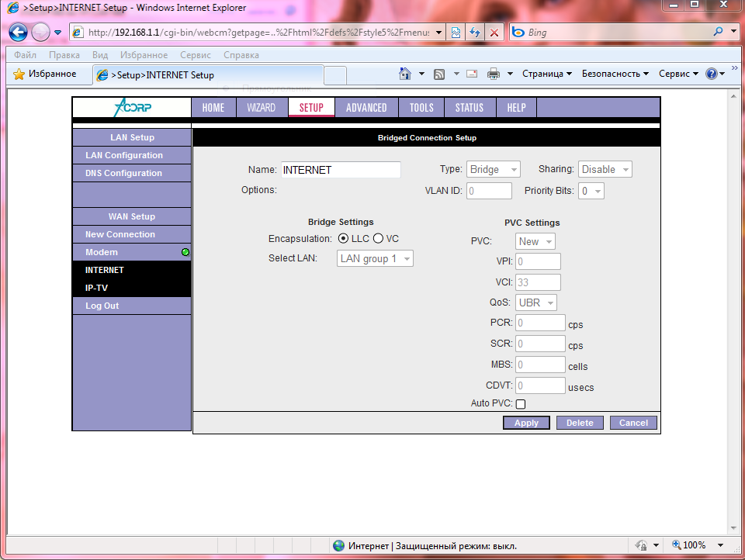Image resolution: width=745 pixels, height=560 pixels.
Task: Open the Select LAN group dropdown
Action: [375, 258]
